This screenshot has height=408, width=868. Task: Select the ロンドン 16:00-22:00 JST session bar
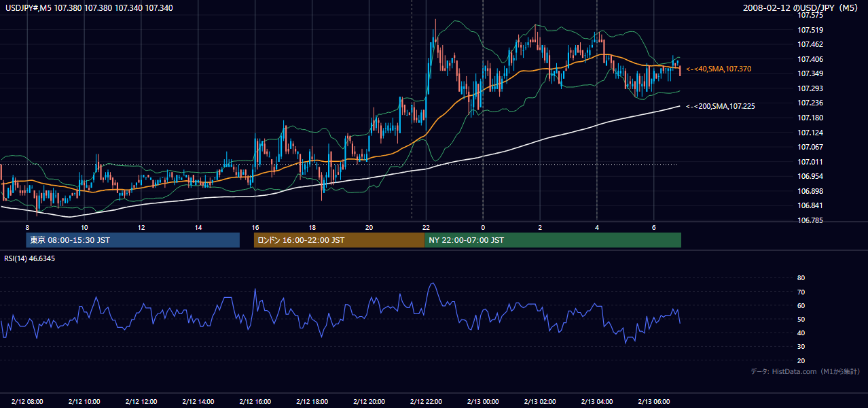tap(339, 240)
